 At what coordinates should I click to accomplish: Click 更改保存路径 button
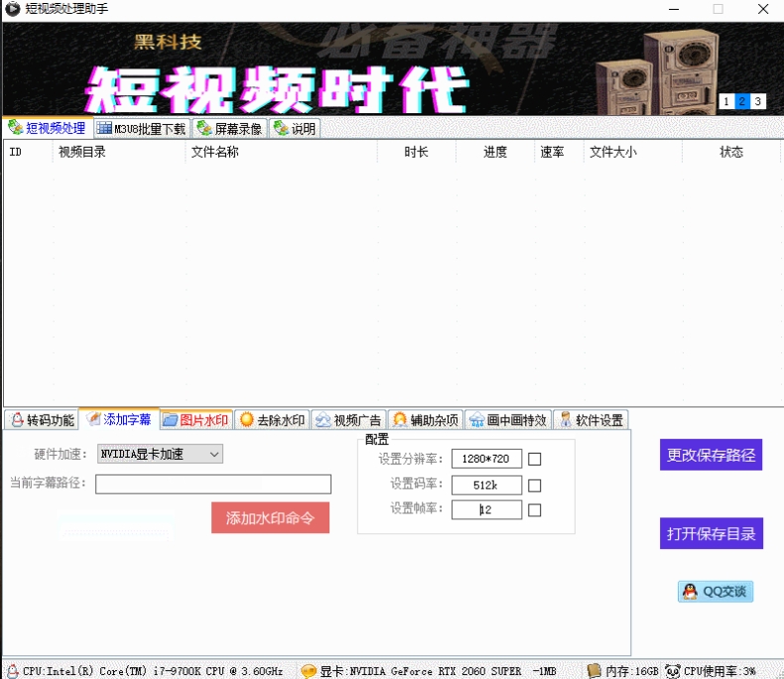[711, 455]
